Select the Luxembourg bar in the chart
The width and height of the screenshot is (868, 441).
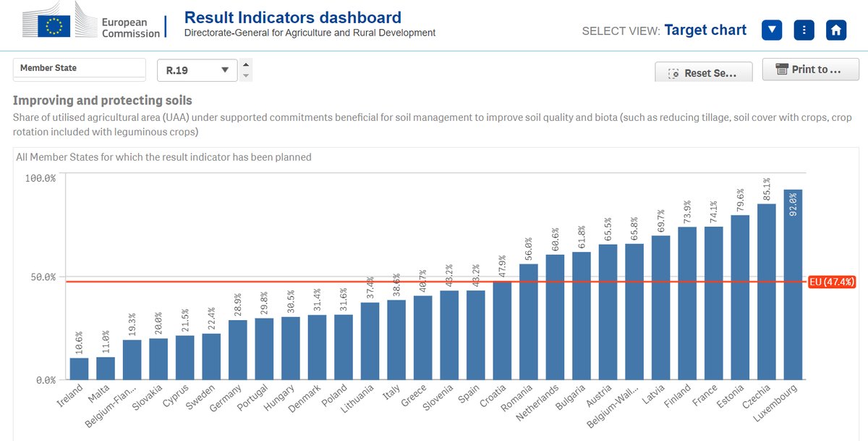[792, 290]
